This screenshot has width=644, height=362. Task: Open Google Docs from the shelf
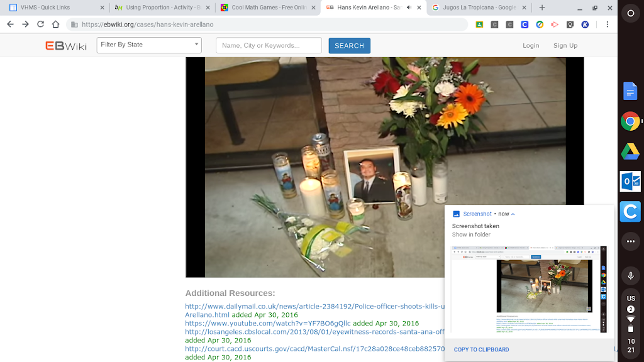coord(630,91)
